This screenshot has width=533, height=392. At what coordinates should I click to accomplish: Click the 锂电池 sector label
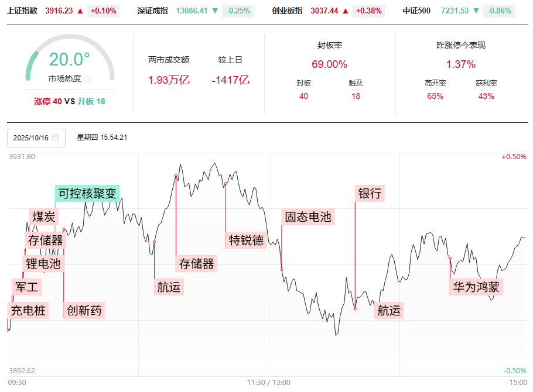click(x=42, y=263)
